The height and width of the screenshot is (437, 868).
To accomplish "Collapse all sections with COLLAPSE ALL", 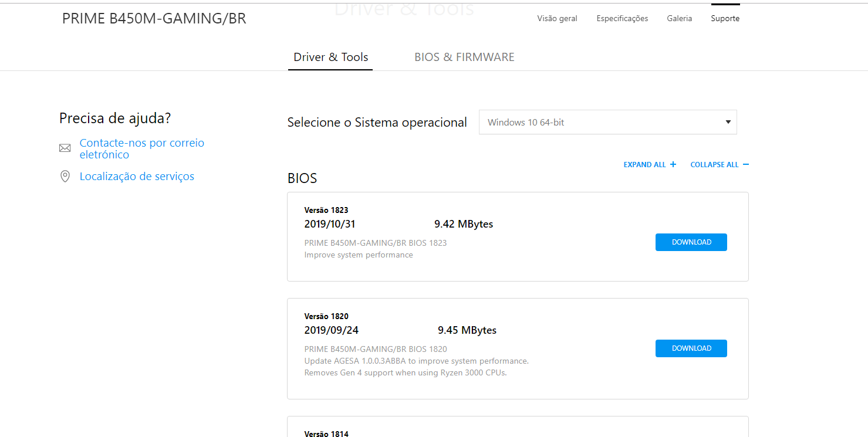I will [720, 165].
